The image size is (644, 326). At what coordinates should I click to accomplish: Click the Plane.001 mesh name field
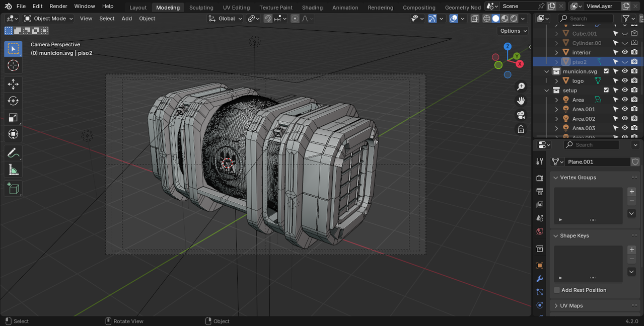[597, 162]
